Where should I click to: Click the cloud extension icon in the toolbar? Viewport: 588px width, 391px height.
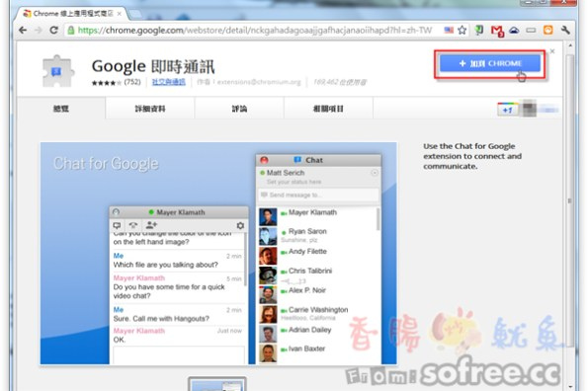point(514,30)
